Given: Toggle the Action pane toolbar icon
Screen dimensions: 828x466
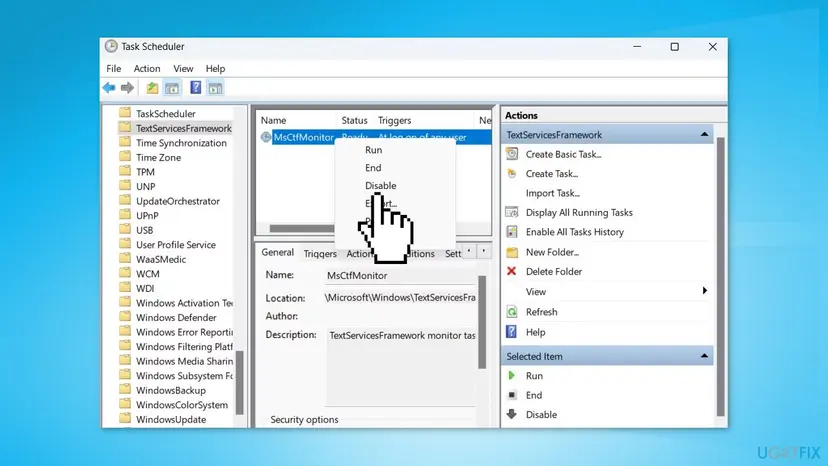Looking at the screenshot, I should point(215,88).
